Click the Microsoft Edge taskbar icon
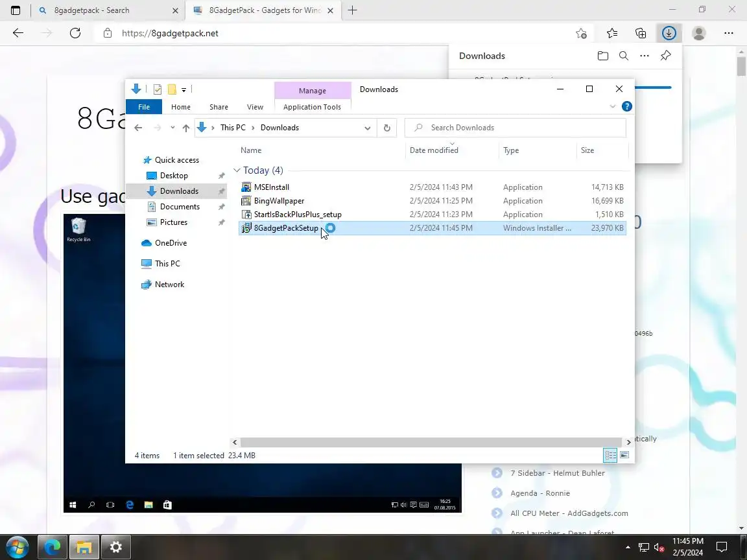 [53, 547]
